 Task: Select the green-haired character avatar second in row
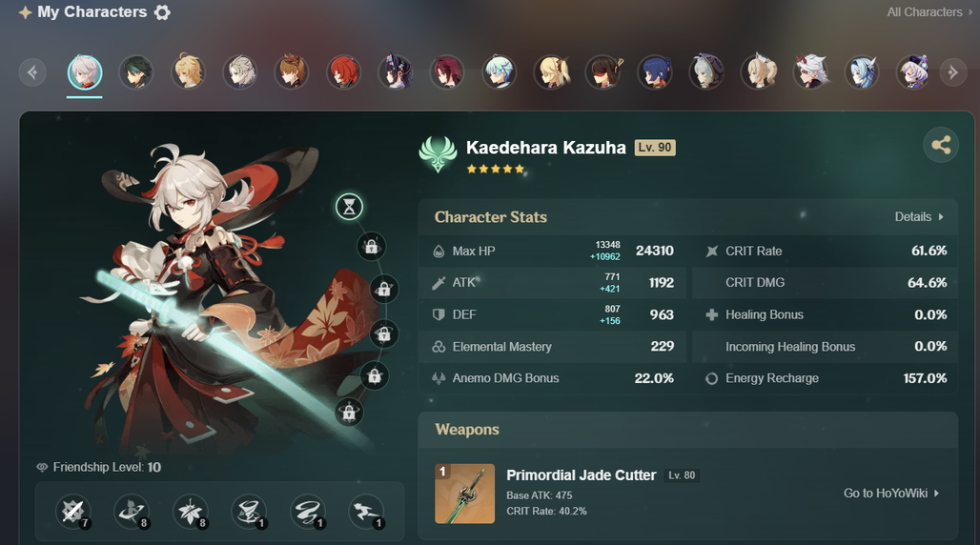[x=136, y=72]
